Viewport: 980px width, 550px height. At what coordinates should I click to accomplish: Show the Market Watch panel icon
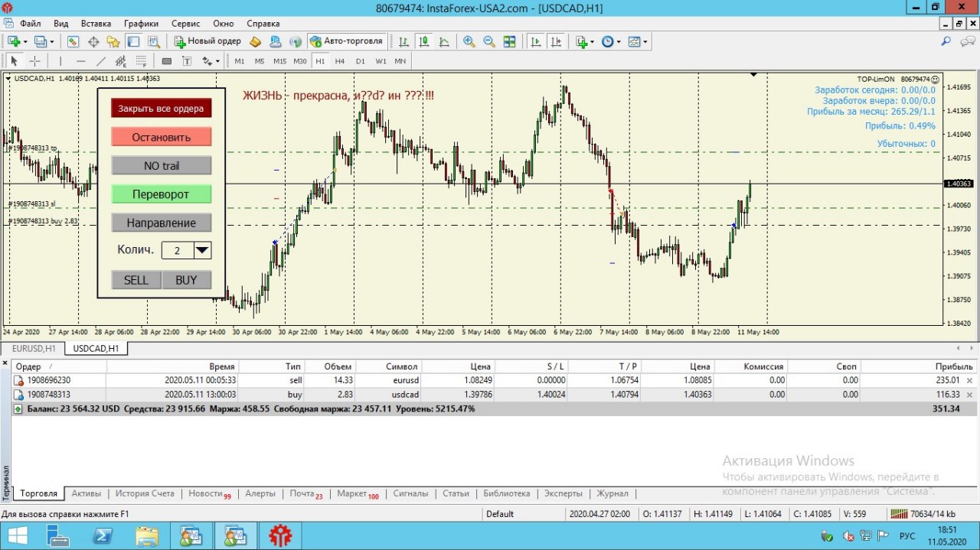pos(73,41)
